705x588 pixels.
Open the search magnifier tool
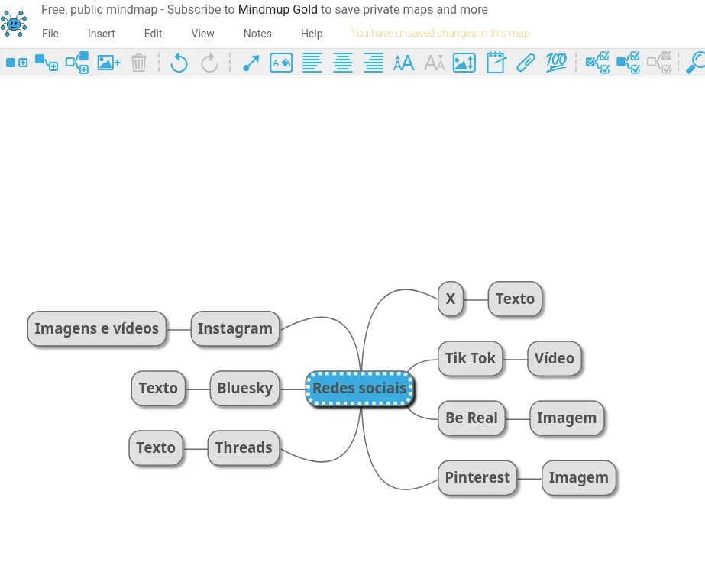coord(696,63)
